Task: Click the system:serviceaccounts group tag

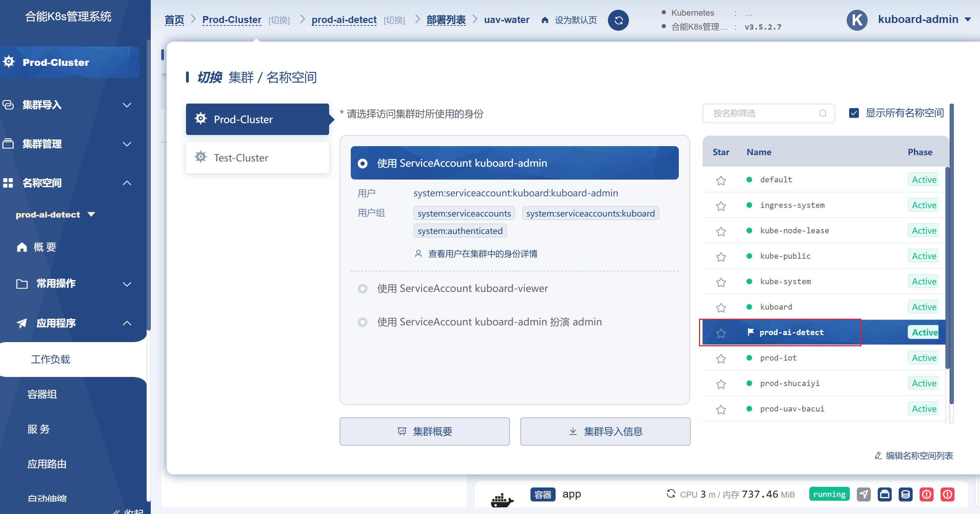Action: click(x=464, y=213)
